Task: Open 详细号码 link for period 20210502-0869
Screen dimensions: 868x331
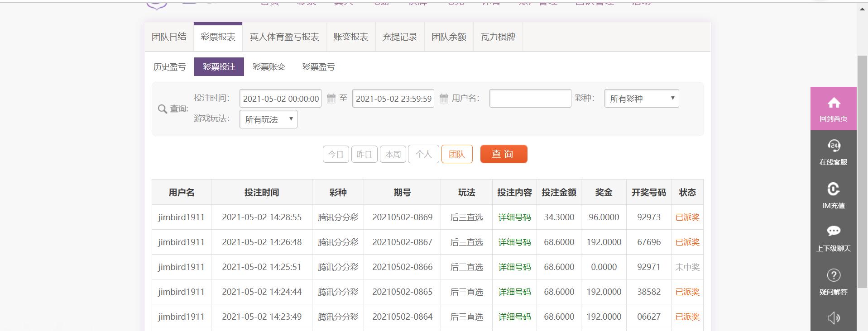Action: [x=514, y=218]
